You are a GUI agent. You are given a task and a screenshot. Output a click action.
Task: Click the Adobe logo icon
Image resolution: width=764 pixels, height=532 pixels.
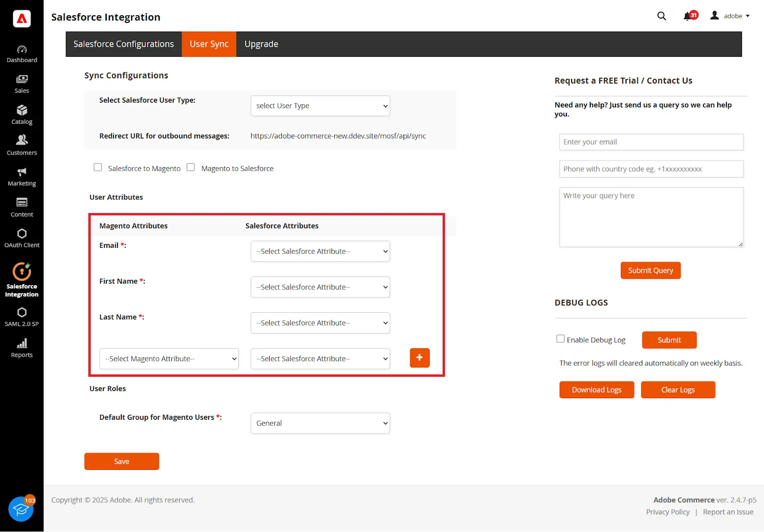click(x=22, y=19)
